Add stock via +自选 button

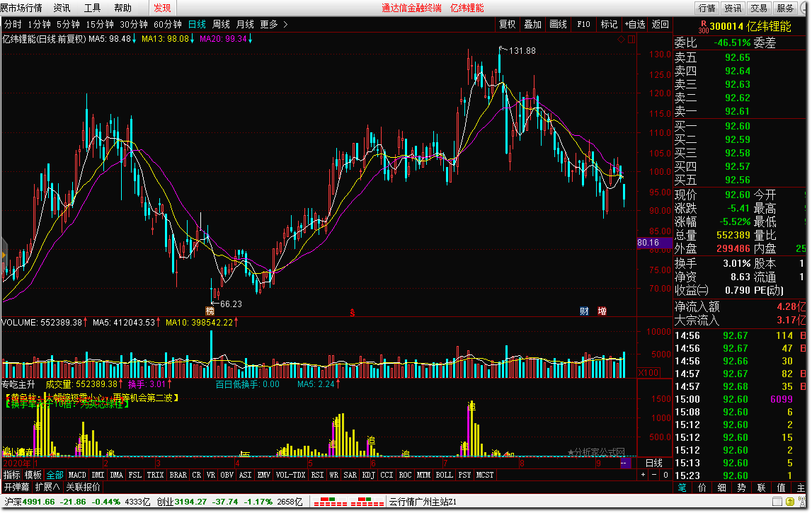coord(634,24)
